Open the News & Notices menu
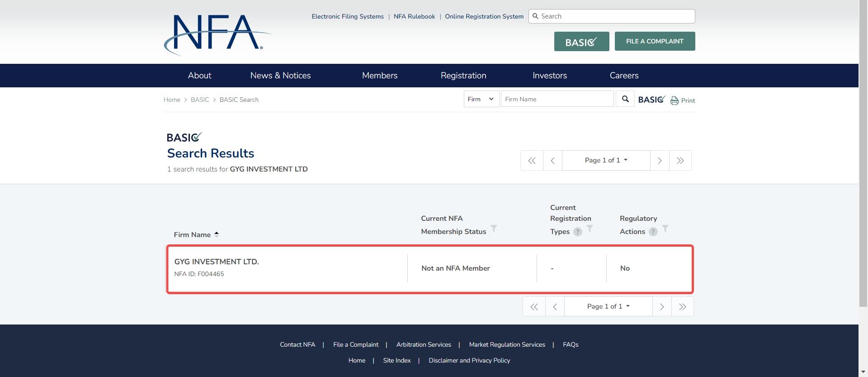Screen dimensions: 868x377 tap(280, 76)
